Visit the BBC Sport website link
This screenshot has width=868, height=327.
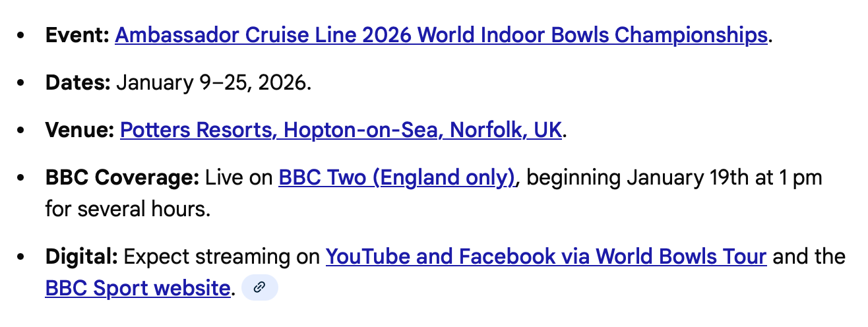tap(137, 287)
